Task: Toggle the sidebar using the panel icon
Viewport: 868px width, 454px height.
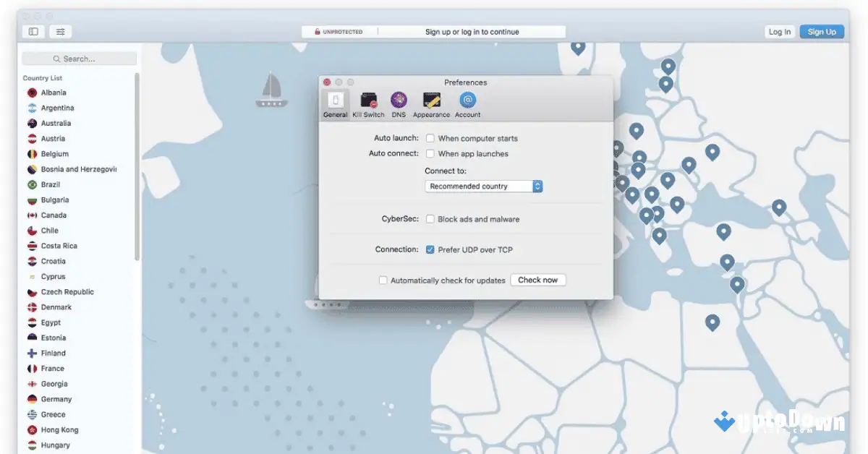Action: [33, 31]
